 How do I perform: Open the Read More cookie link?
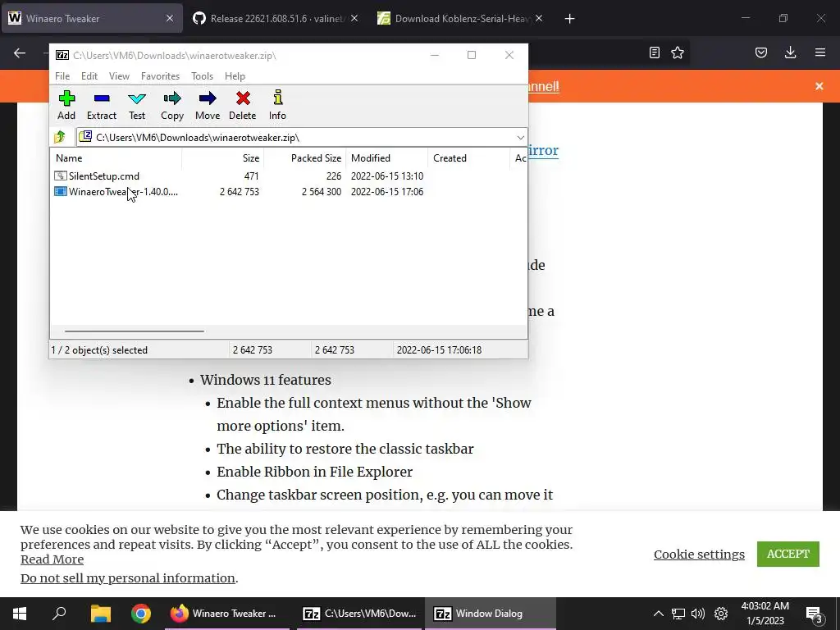52,559
